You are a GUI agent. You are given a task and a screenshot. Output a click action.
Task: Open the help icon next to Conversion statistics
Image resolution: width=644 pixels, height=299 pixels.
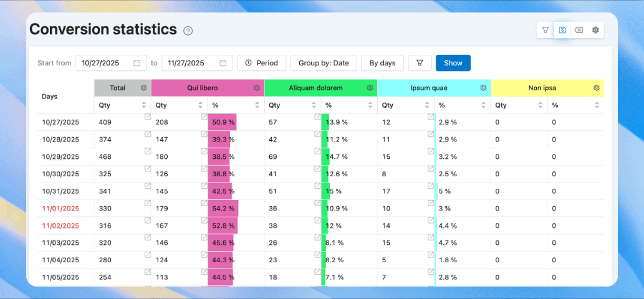[188, 31]
